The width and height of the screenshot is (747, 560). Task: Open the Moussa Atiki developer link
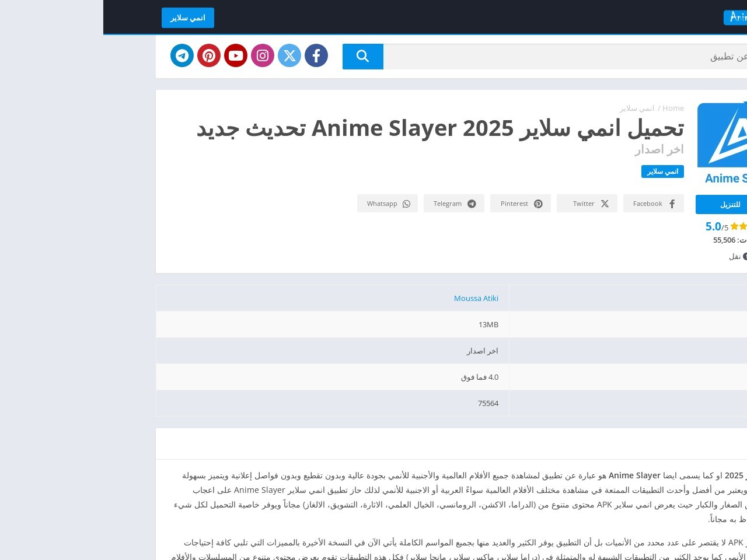click(476, 298)
